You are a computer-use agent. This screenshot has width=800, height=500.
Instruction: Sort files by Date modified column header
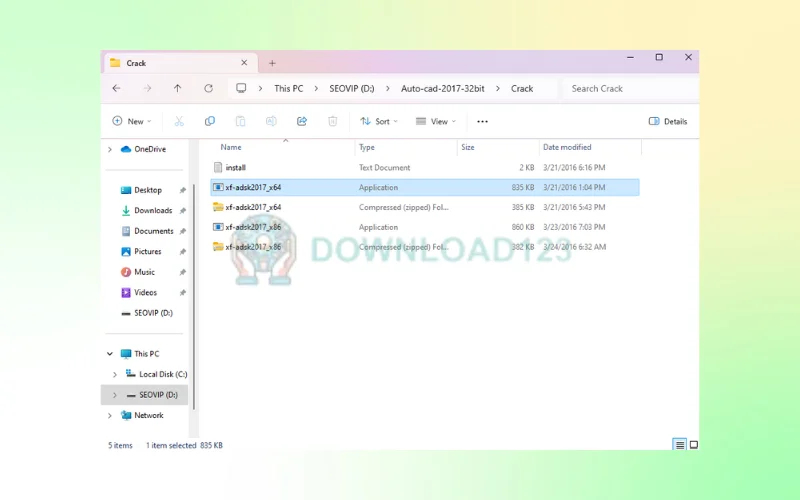tap(567, 147)
